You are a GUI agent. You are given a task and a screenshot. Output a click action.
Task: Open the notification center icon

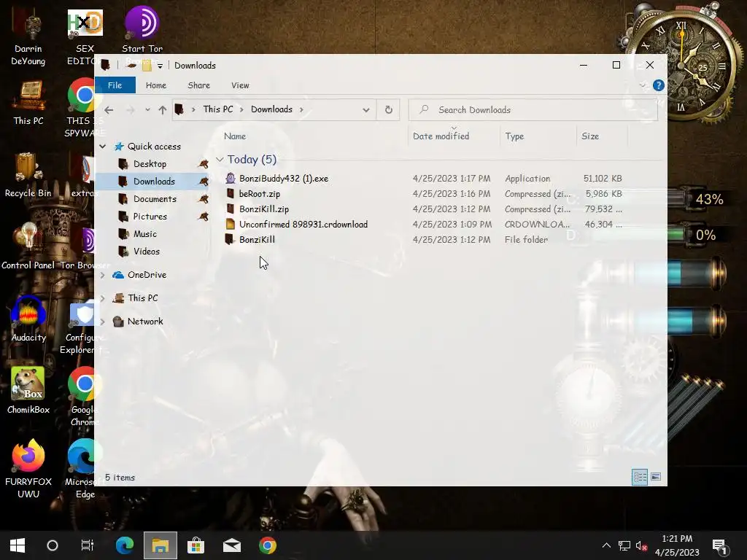tap(719, 547)
